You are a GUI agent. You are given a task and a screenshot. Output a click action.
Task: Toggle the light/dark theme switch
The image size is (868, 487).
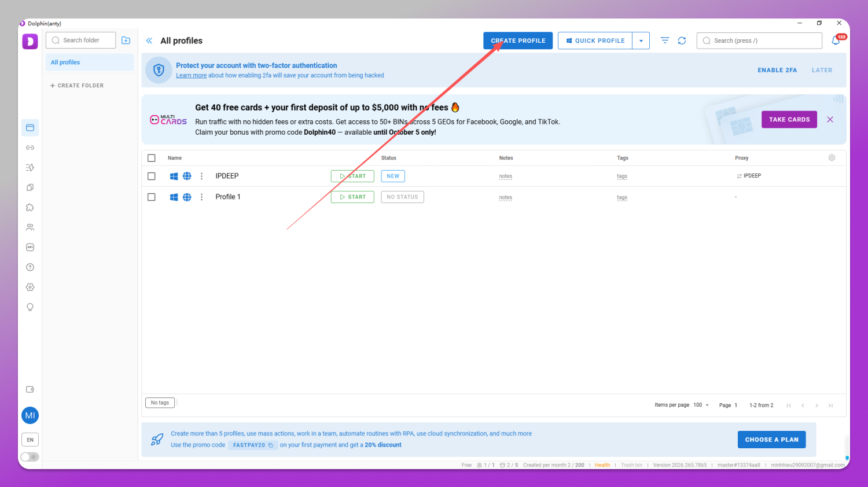(x=30, y=457)
